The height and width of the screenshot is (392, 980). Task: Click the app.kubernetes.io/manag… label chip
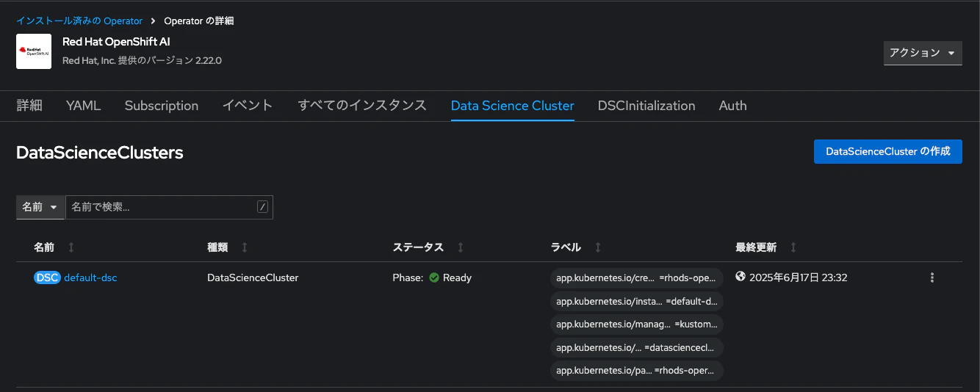point(636,324)
